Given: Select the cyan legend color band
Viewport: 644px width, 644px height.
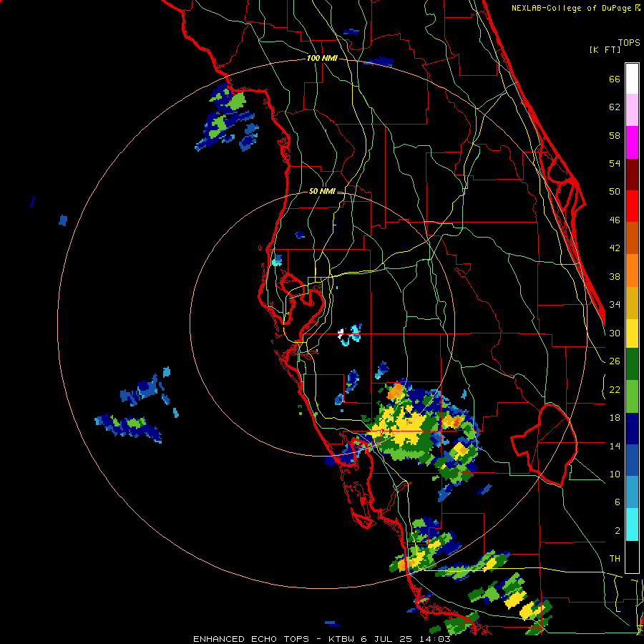Looking at the screenshot, I should 632,525.
